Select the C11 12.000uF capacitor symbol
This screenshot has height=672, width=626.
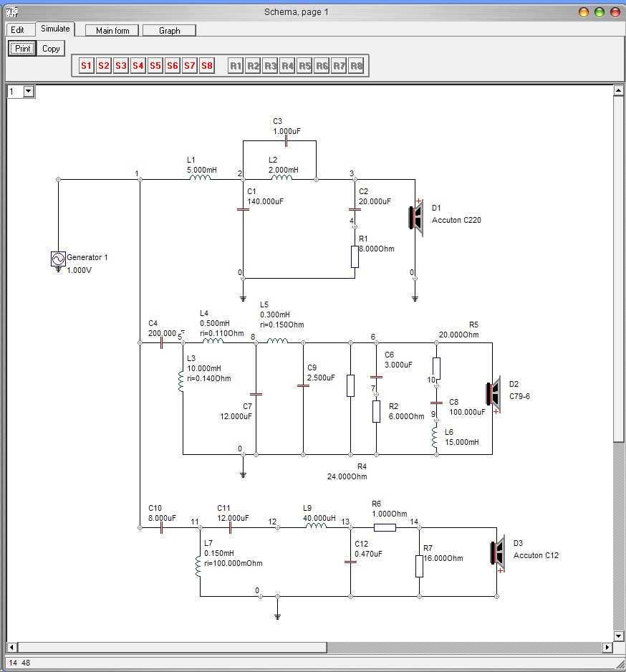coord(231,528)
